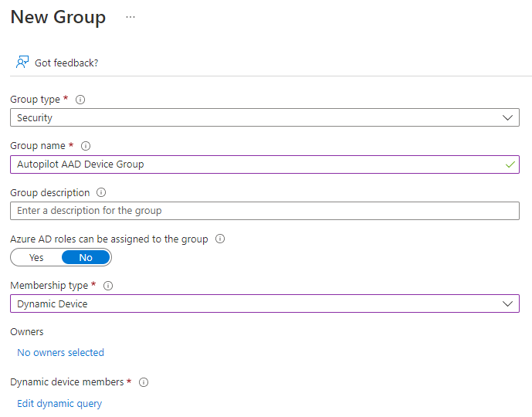Expand the Membership type dropdown

point(265,303)
